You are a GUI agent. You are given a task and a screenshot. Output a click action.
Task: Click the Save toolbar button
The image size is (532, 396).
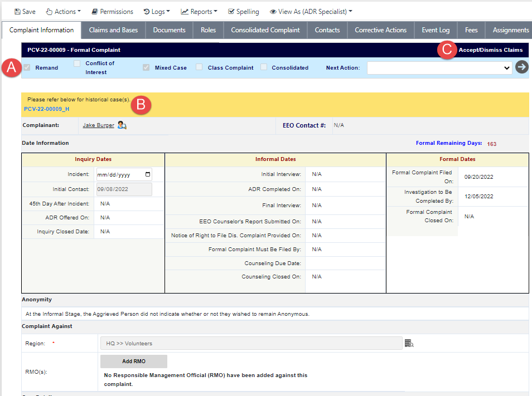25,12
